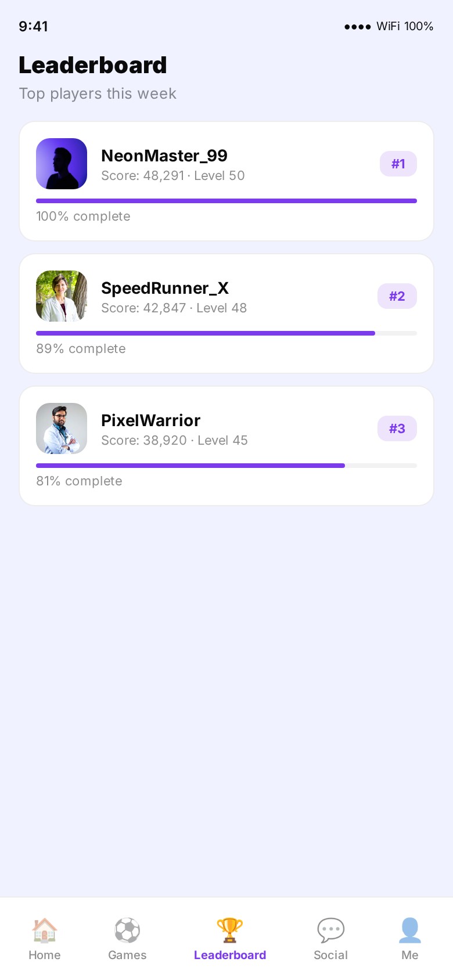This screenshot has width=453, height=980.
Task: Open Games via soccer ball icon
Action: [x=127, y=930]
